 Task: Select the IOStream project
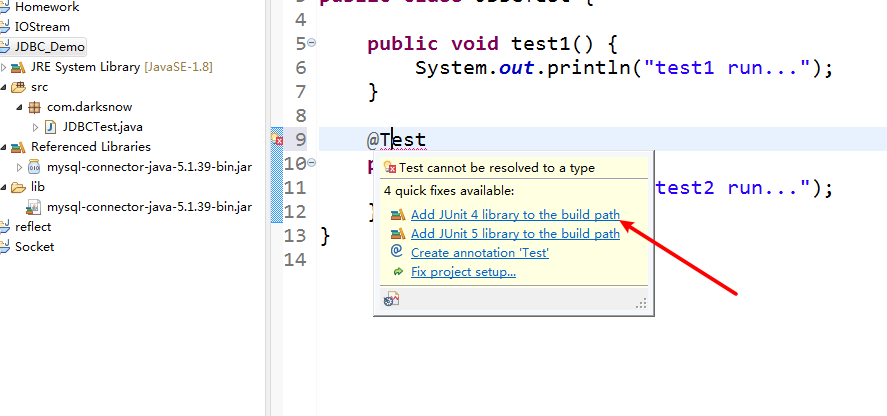42,27
